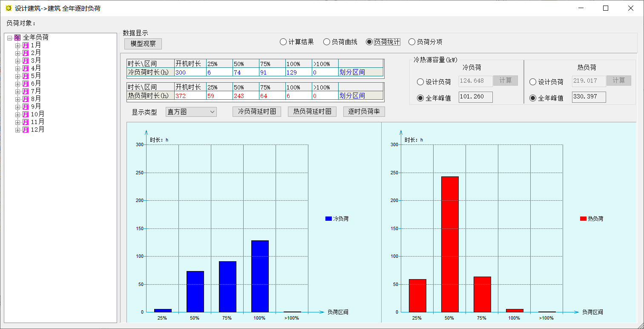Choose the 负荷分项 radio option

(412, 42)
